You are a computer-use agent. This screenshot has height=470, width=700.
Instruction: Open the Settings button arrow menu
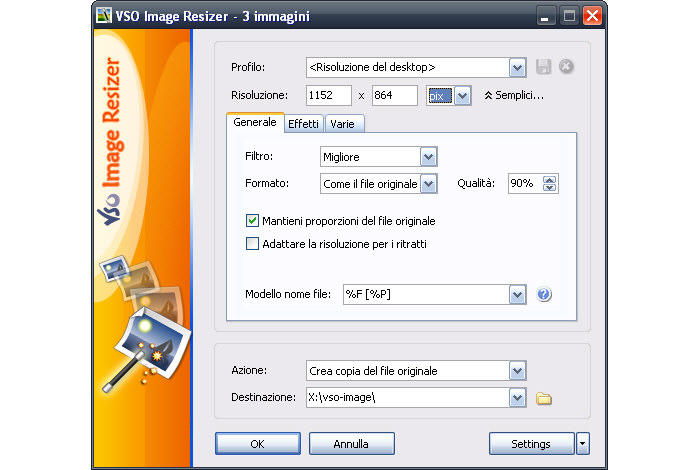click(583, 444)
